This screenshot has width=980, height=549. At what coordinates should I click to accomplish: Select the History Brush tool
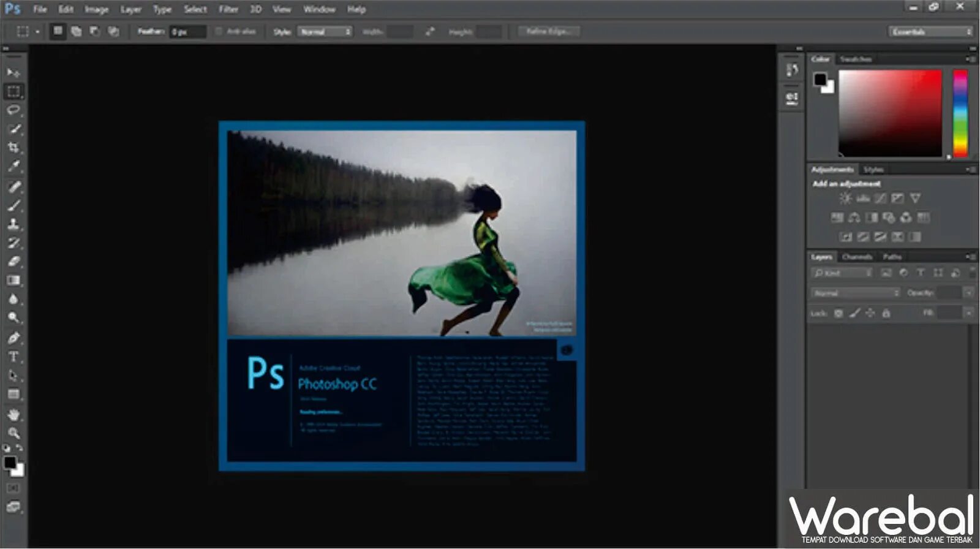point(13,243)
